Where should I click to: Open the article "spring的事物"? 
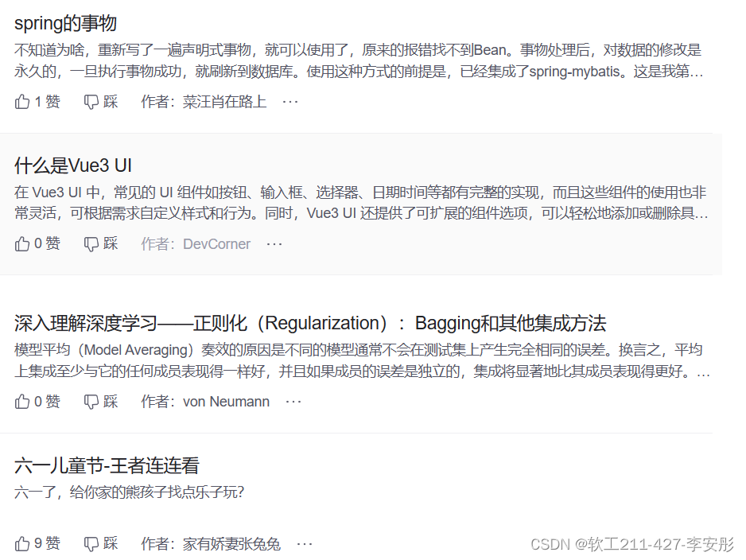tap(64, 24)
